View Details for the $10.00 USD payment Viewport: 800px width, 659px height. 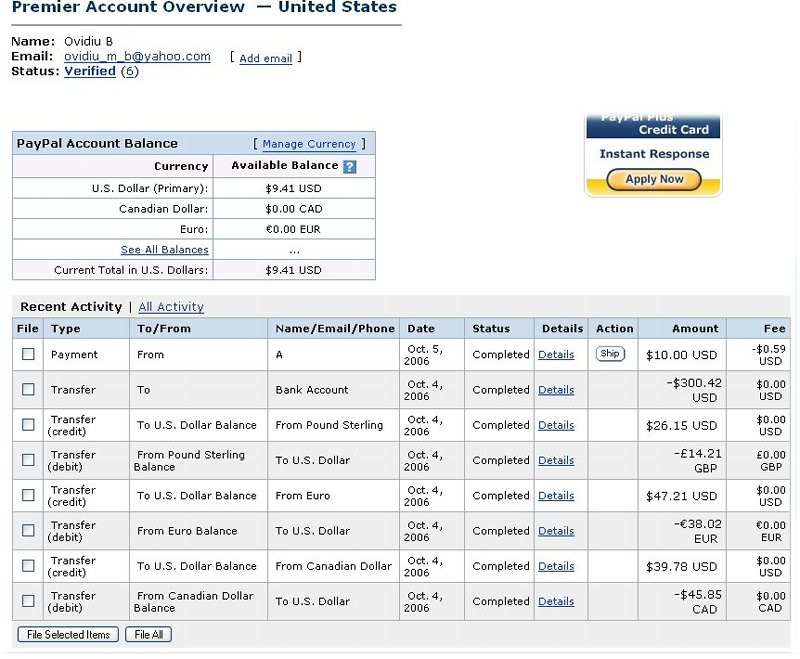(x=556, y=354)
